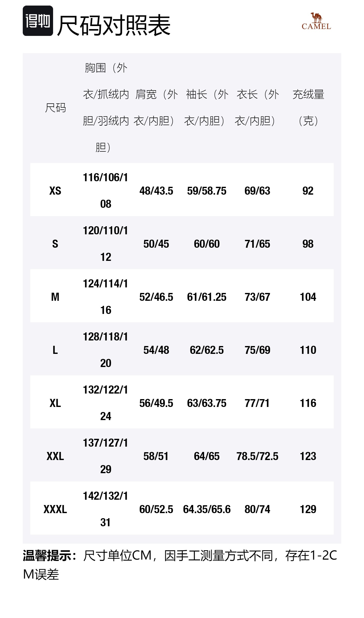Select the S size row label
The width and height of the screenshot is (364, 618).
click(55, 244)
